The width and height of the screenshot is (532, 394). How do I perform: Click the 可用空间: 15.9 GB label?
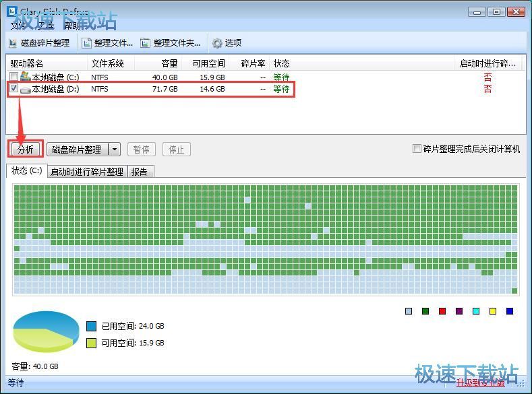[133, 343]
